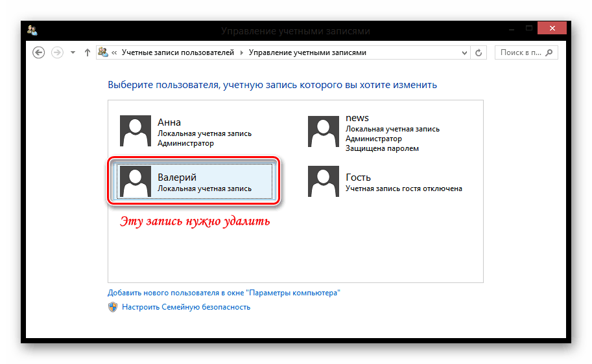592x364 pixels.
Task: Click the Back navigation arrow
Action: click(38, 52)
